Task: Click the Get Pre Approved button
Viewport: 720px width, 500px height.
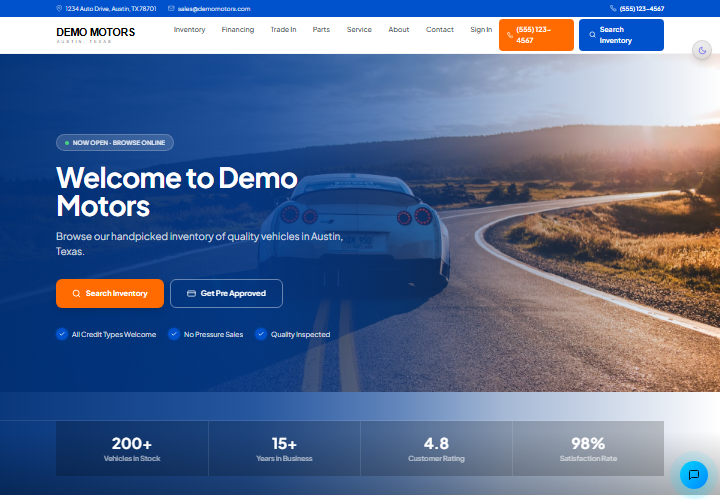Action: click(x=226, y=293)
